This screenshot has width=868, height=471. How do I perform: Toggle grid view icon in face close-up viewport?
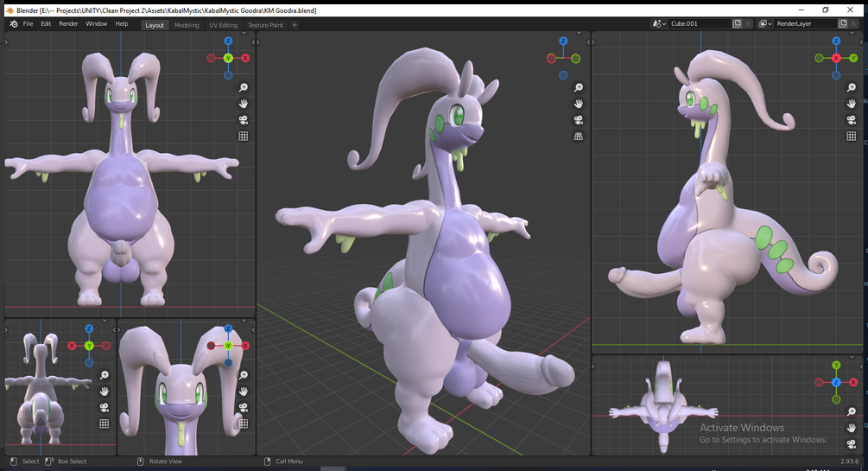coord(243,423)
